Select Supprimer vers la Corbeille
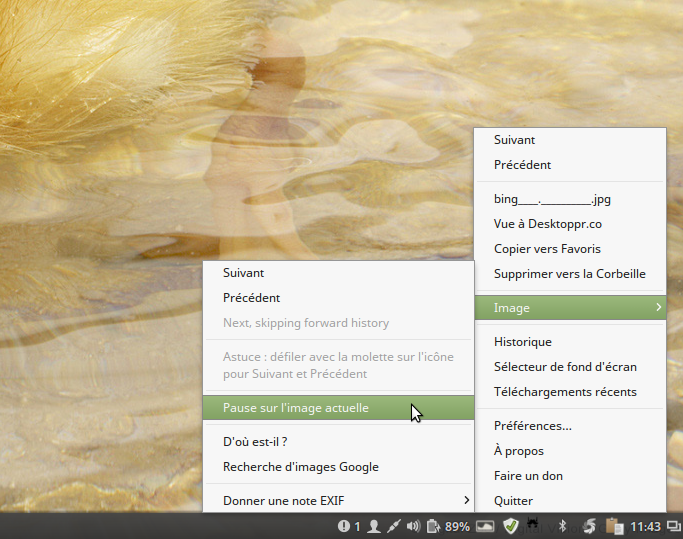Image resolution: width=683 pixels, height=539 pixels. (569, 274)
